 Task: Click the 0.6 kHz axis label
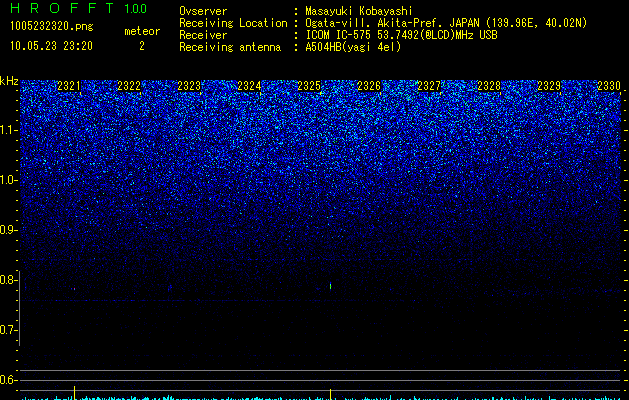[x=9, y=380]
